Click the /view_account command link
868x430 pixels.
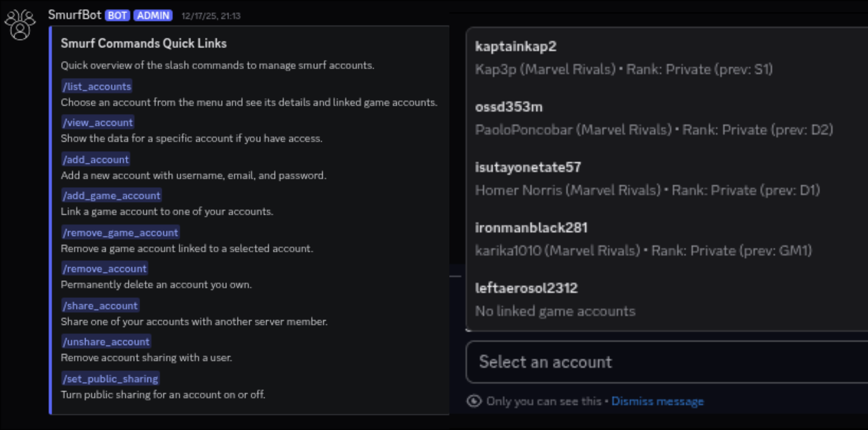pyautogui.click(x=98, y=122)
